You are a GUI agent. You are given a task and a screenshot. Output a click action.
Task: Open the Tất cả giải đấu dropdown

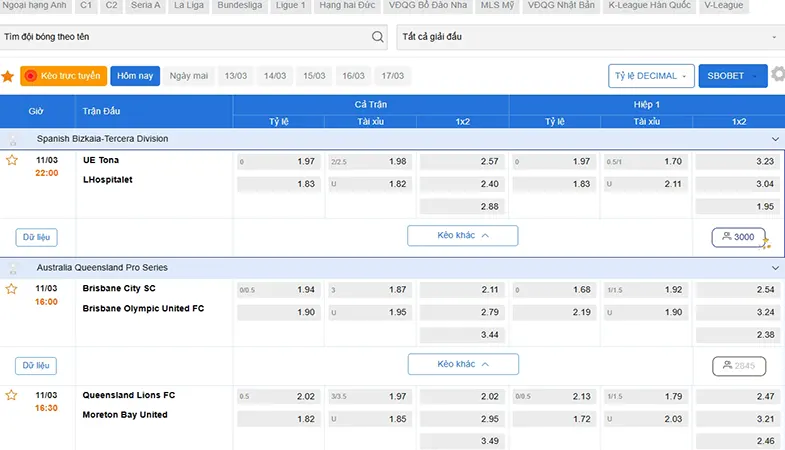click(591, 37)
